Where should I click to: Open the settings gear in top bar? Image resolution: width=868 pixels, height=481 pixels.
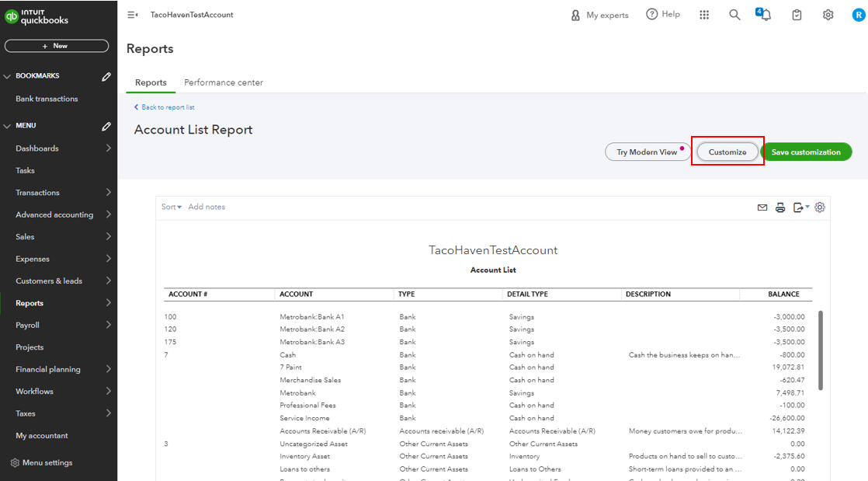828,15
